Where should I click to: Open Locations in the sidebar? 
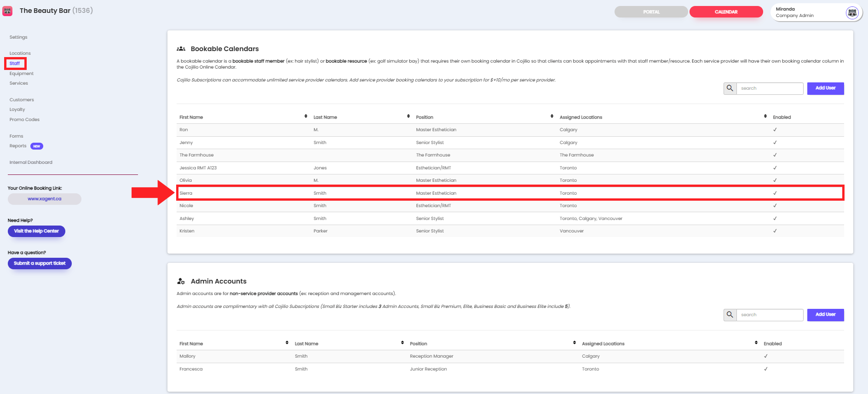[x=20, y=53]
